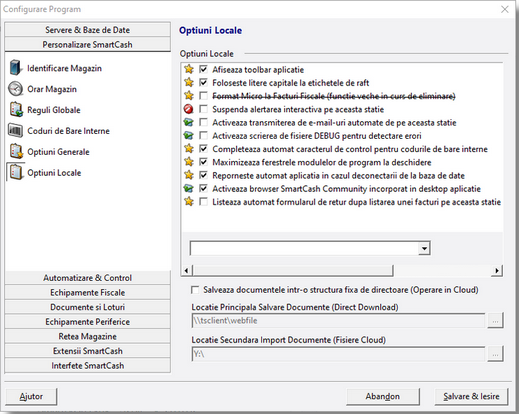Screen dimensions: 519x414
Task: Click green icon beside Activeaza transmiterea de e-mail-uri
Action: 189,122
